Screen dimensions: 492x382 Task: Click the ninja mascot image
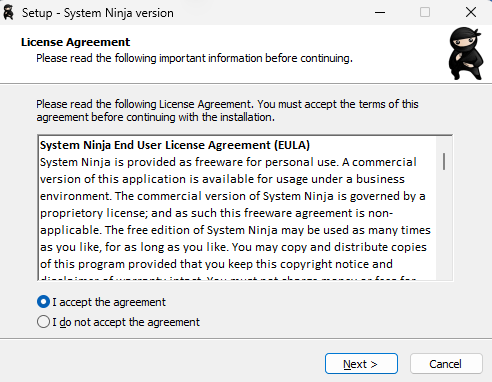pyautogui.click(x=466, y=54)
